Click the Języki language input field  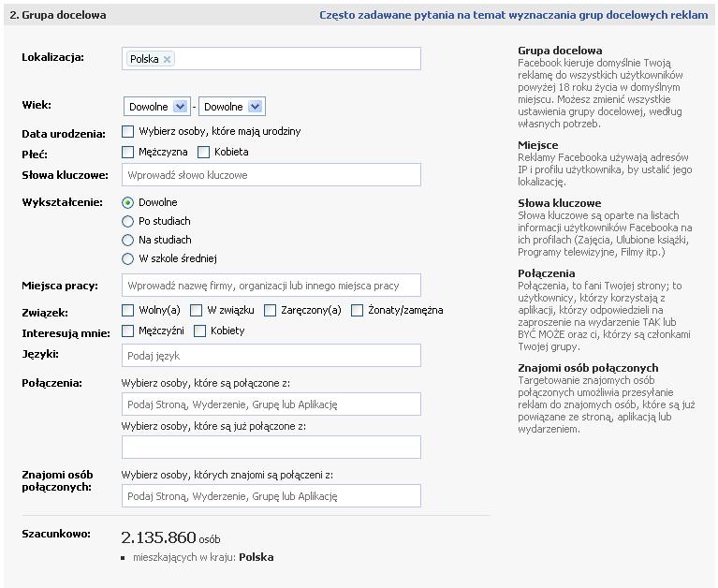click(x=271, y=356)
